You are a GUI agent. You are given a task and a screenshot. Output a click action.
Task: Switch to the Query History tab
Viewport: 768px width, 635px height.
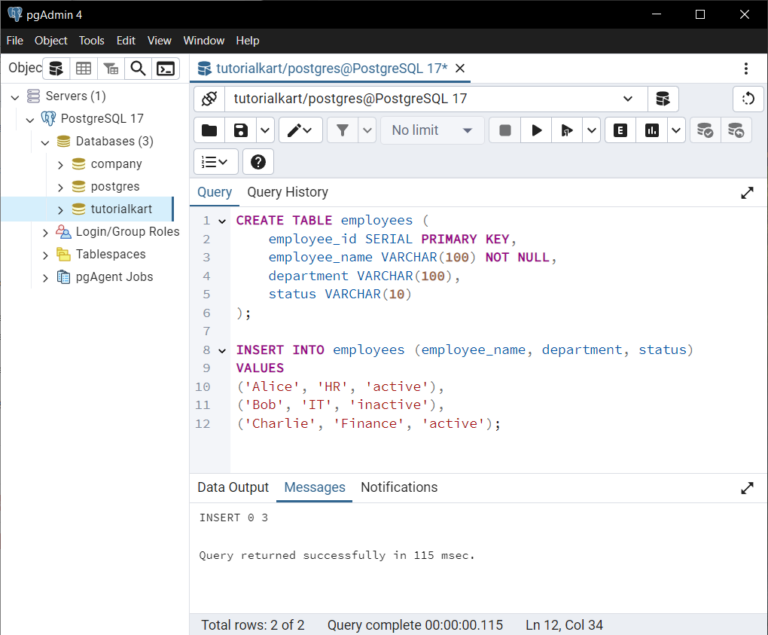point(288,192)
